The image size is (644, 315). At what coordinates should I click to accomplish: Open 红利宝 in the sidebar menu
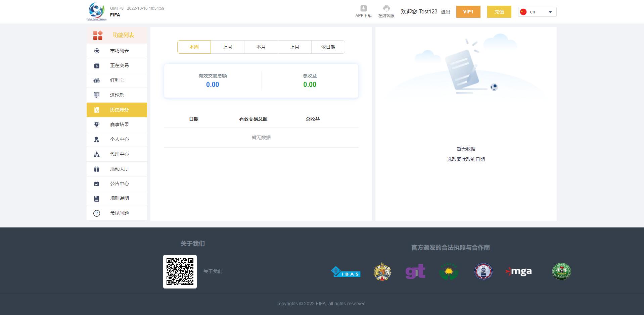point(117,81)
